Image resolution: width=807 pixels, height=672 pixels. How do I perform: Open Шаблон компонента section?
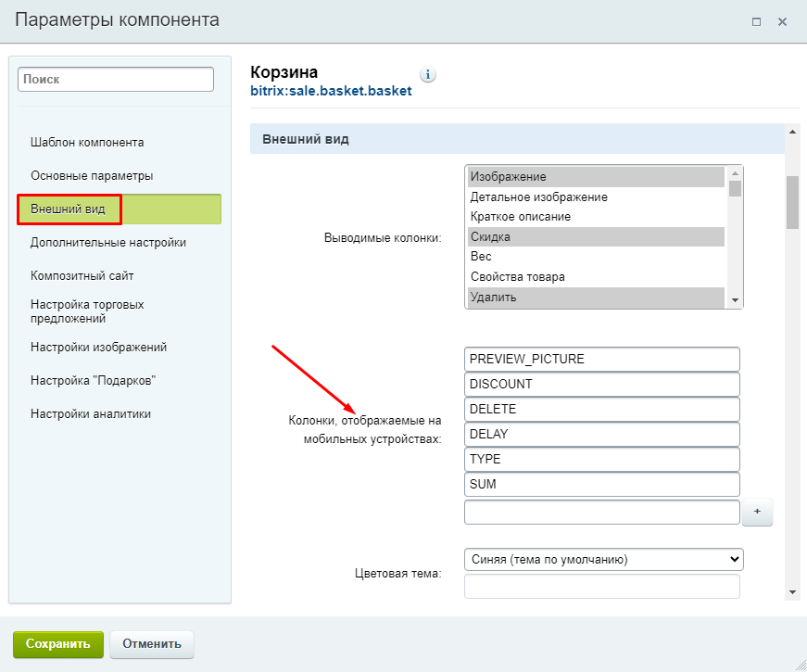click(x=87, y=142)
